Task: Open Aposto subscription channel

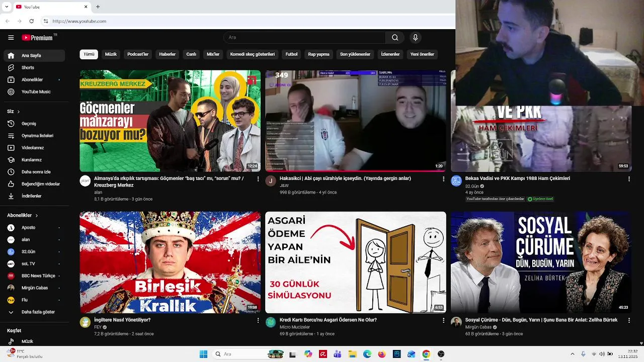Action: [x=34, y=227]
